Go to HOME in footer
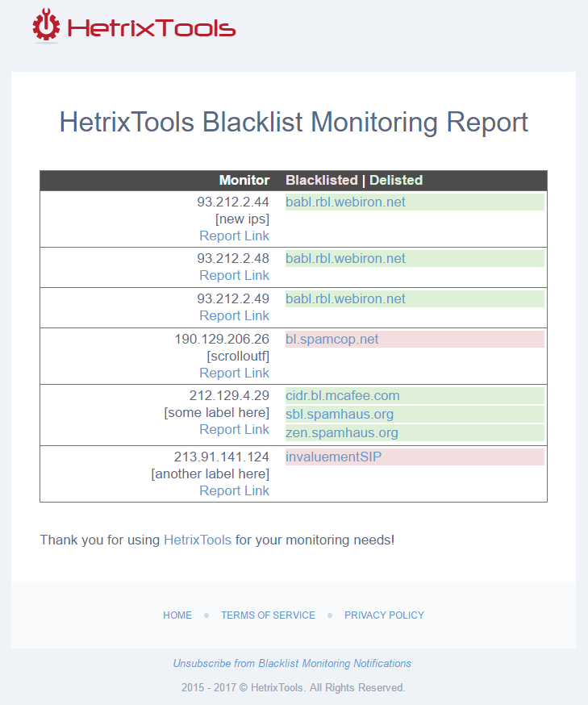 click(177, 615)
